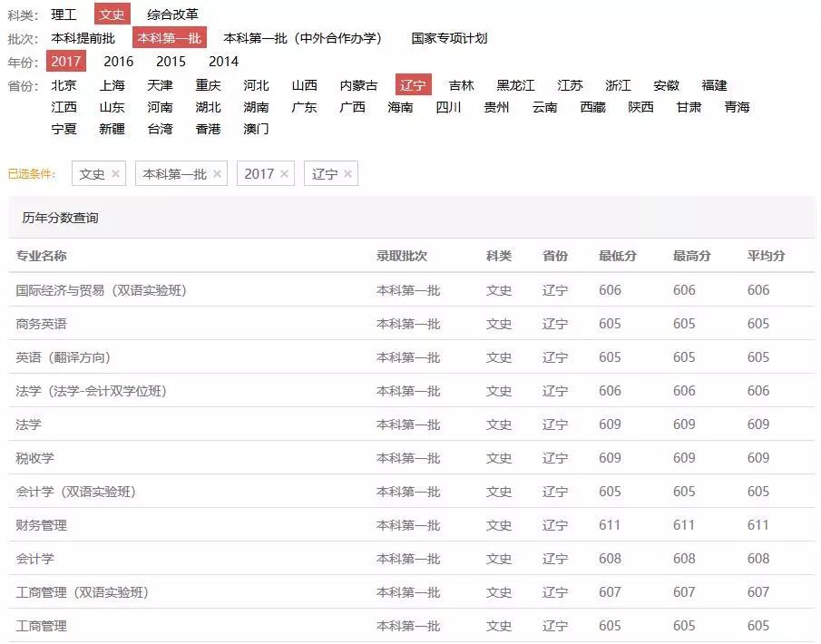Choose year 2014 filter

pos(223,62)
